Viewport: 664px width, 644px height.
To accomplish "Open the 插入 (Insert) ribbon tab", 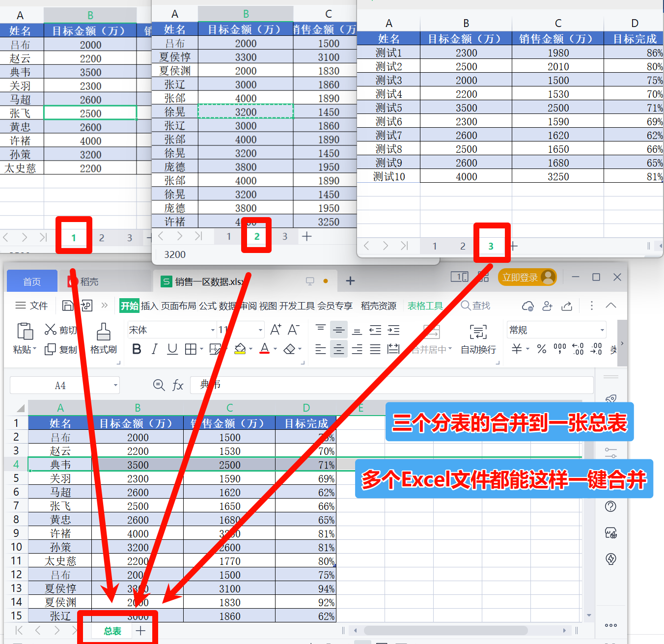I will coord(149,306).
